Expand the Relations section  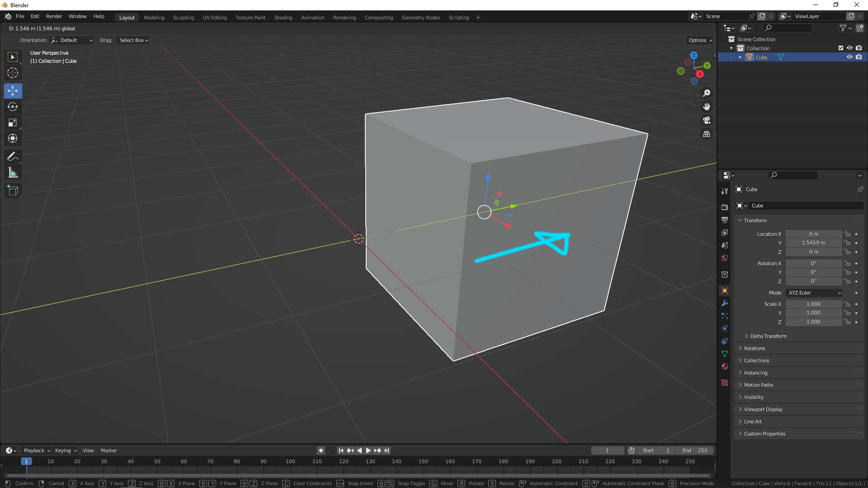pyautogui.click(x=754, y=348)
